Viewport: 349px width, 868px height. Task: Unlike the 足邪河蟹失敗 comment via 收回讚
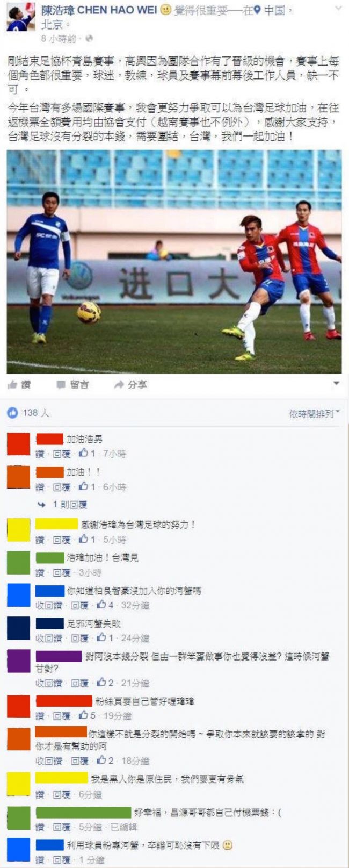[49, 638]
